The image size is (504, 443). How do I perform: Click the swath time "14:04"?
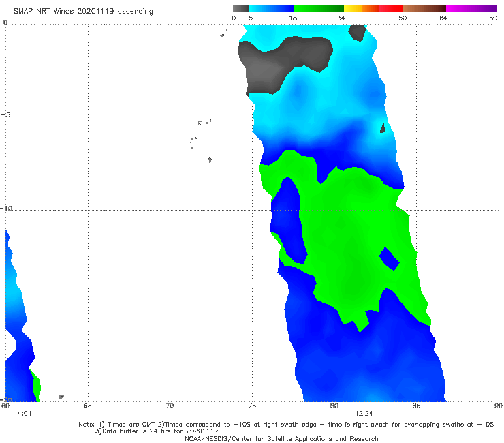point(23,414)
